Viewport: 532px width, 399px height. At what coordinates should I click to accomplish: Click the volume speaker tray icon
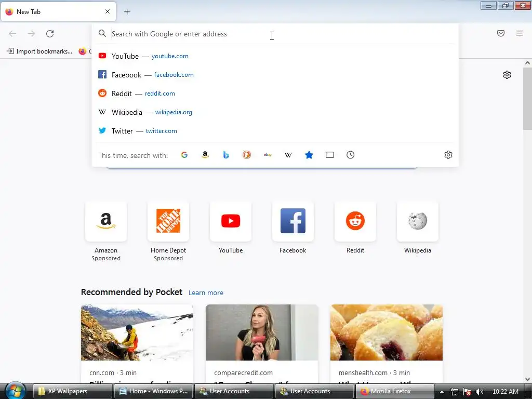(x=480, y=392)
